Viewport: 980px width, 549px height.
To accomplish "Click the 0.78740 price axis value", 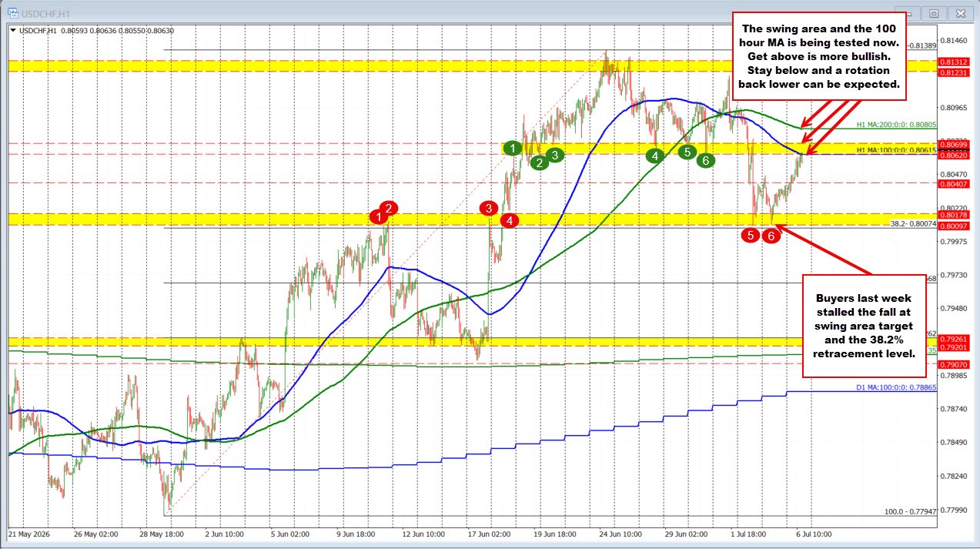I will tap(954, 409).
